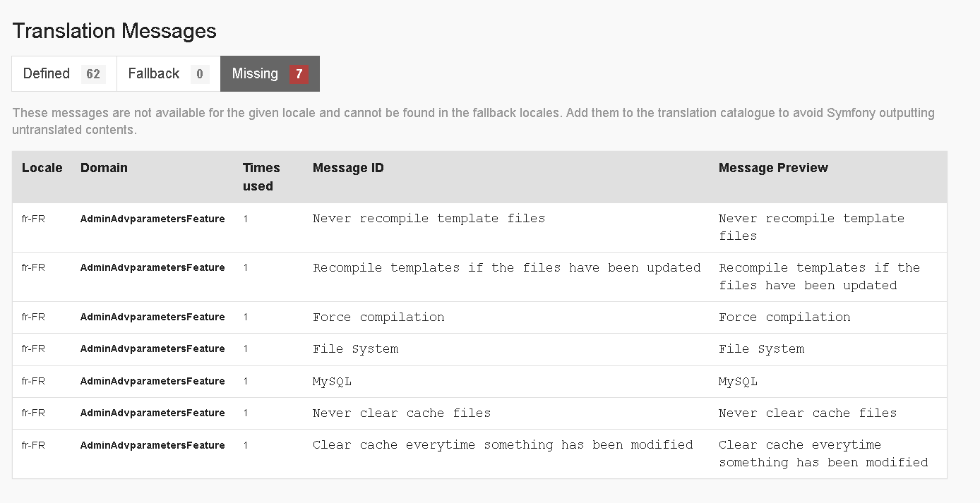The image size is (980, 503).
Task: Click the Translation Messages heading
Action: [114, 31]
